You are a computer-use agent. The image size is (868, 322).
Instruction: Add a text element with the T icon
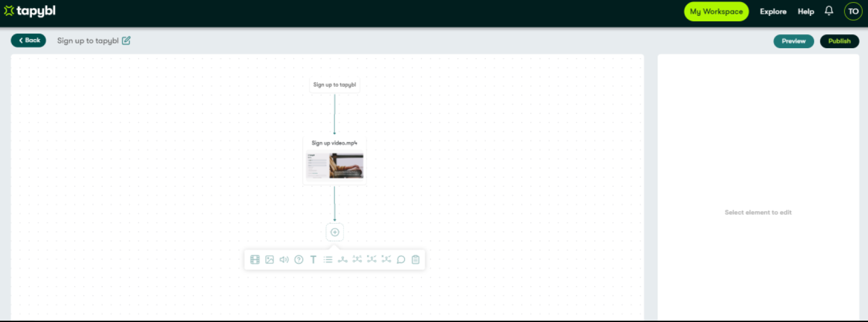(313, 259)
